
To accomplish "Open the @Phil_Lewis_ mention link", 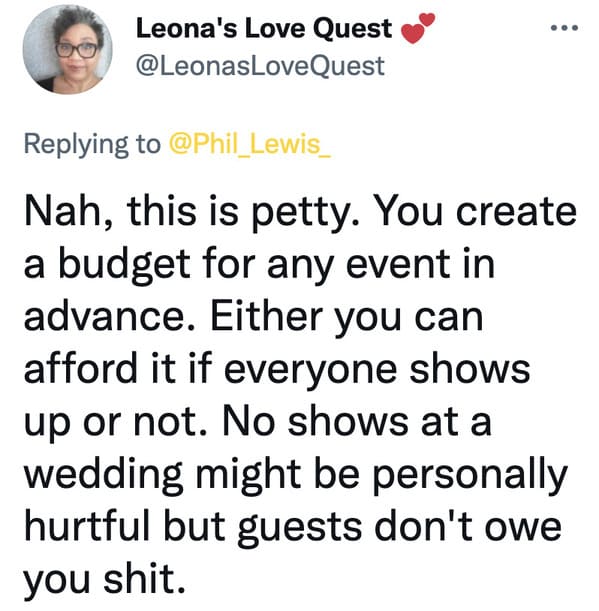I will point(250,144).
